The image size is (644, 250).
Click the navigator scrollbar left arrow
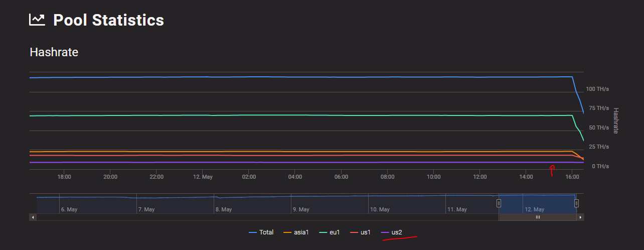(x=33, y=217)
